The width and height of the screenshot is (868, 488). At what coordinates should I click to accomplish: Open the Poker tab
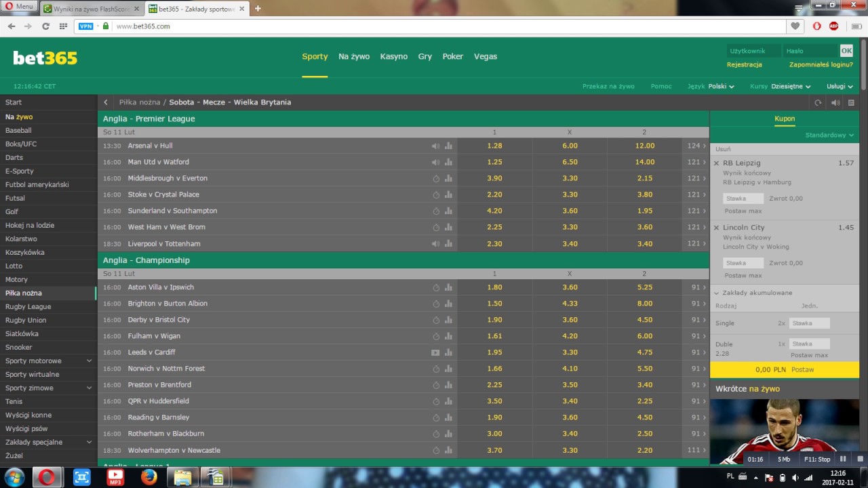pos(453,57)
